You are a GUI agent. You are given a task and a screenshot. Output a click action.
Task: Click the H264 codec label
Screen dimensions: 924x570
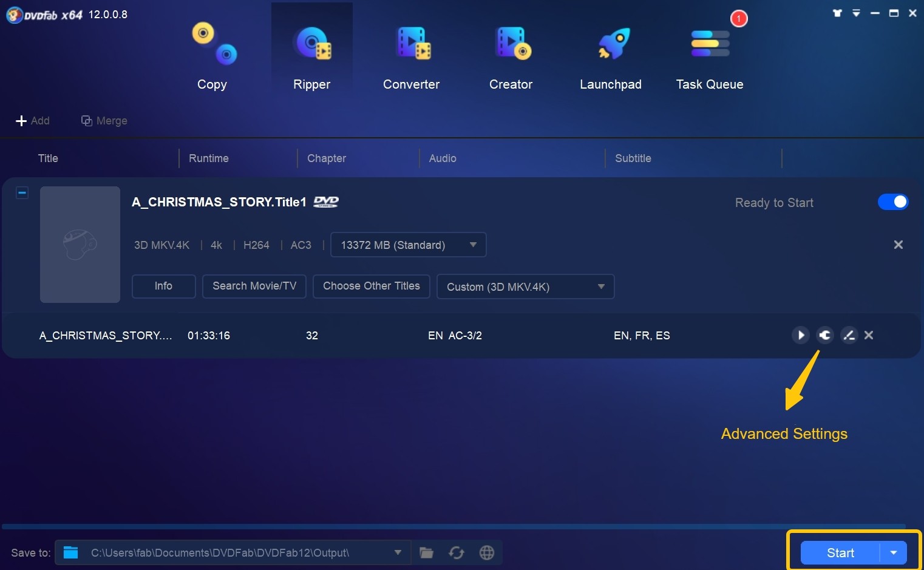[256, 245]
